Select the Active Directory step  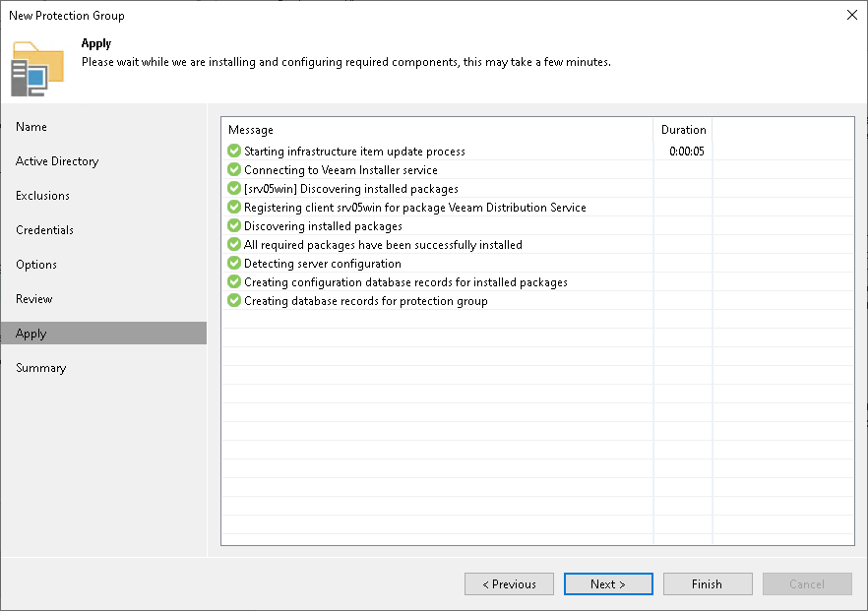pyautogui.click(x=56, y=160)
